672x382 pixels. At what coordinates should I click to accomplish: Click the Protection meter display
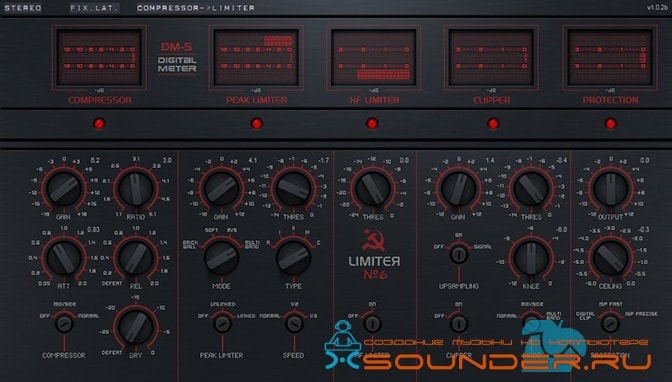[610, 57]
